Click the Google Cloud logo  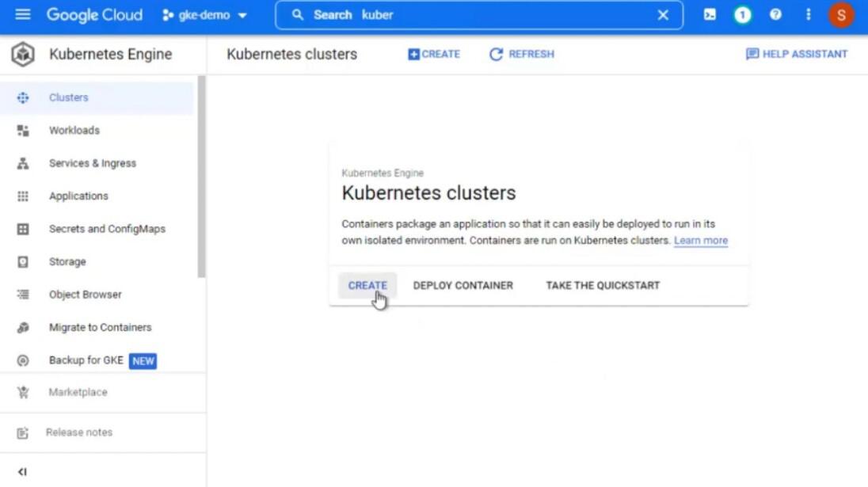point(94,15)
